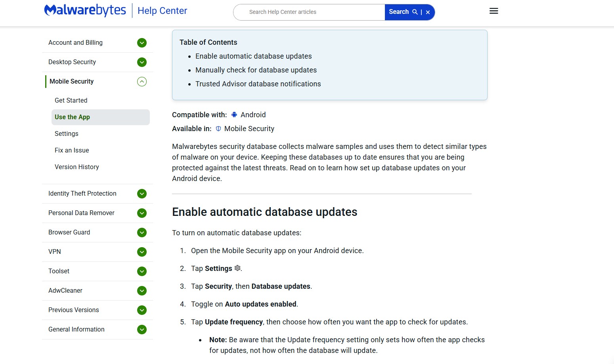This screenshot has width=614, height=364.
Task: Select the Version History menu item
Action: click(77, 167)
